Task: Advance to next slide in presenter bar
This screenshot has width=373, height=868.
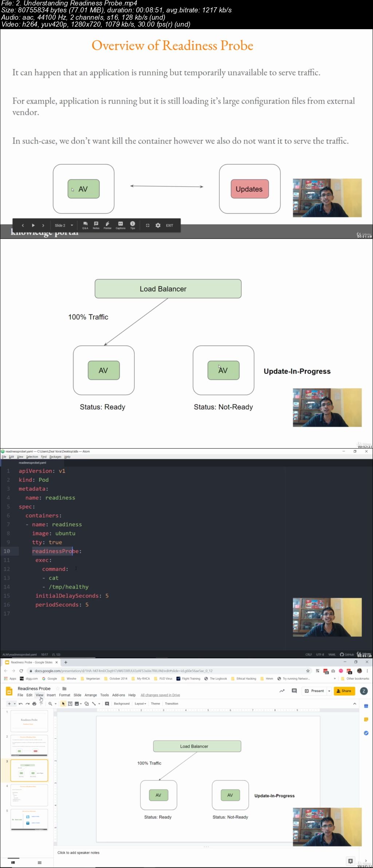Action: [x=43, y=225]
